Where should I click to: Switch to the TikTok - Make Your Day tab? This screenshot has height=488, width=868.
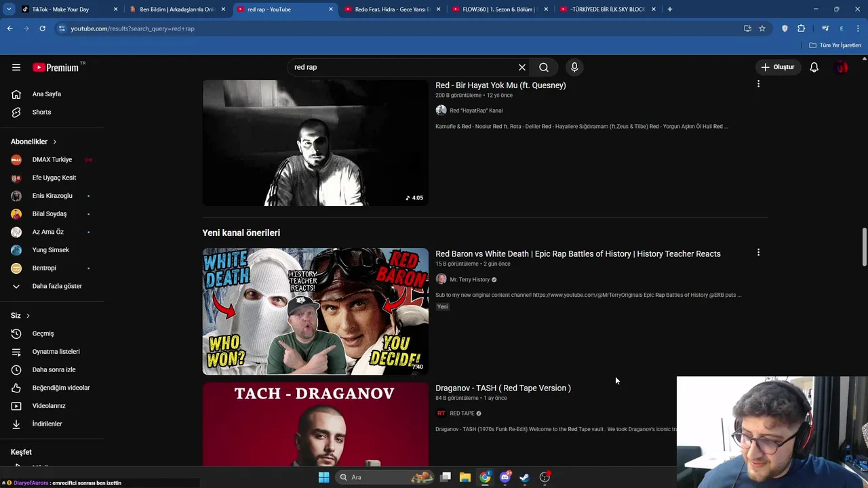[60, 9]
